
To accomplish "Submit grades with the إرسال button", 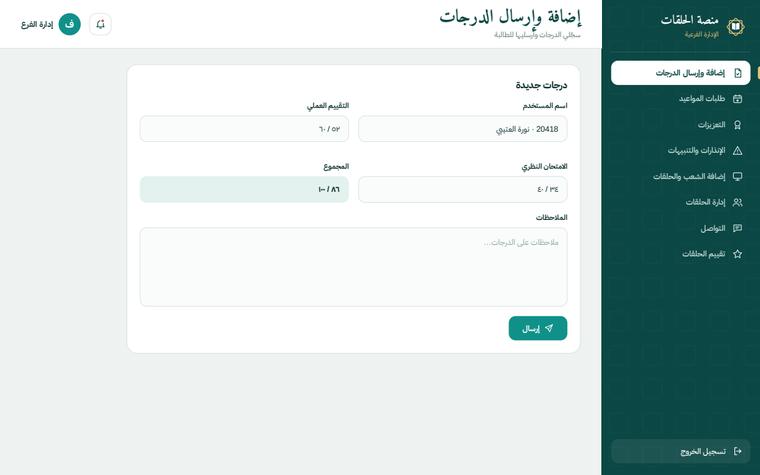I will point(538,329).
